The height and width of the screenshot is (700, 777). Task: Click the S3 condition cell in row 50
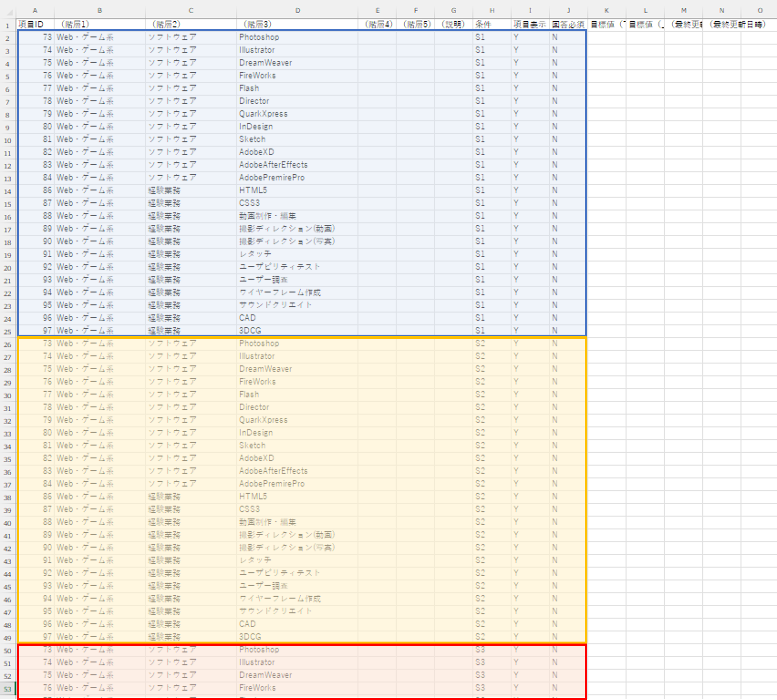click(492, 650)
